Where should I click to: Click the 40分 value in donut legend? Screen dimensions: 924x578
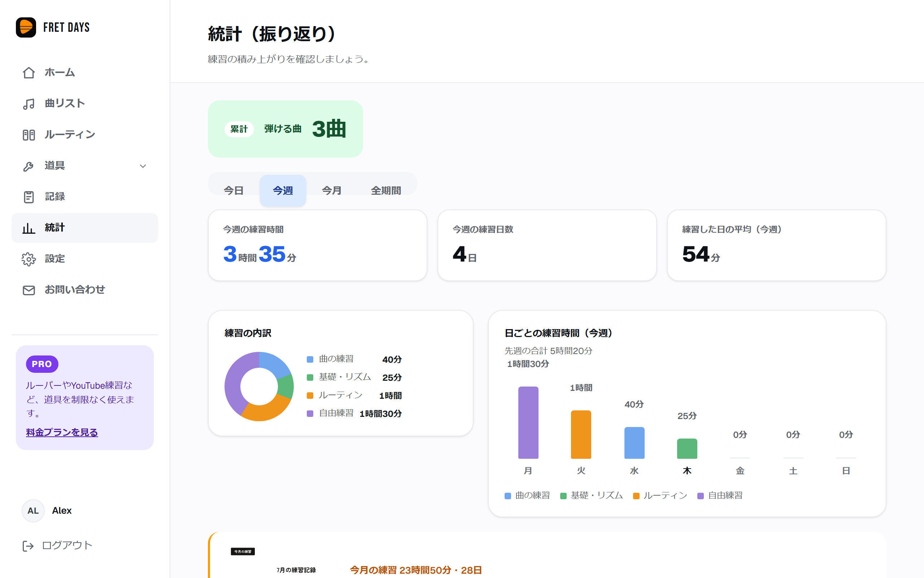click(392, 359)
